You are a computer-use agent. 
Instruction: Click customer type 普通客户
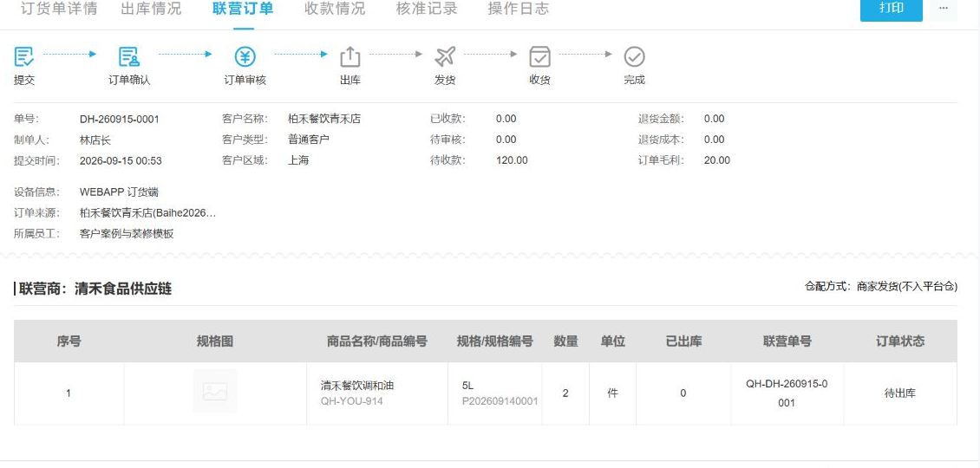pyautogui.click(x=309, y=140)
